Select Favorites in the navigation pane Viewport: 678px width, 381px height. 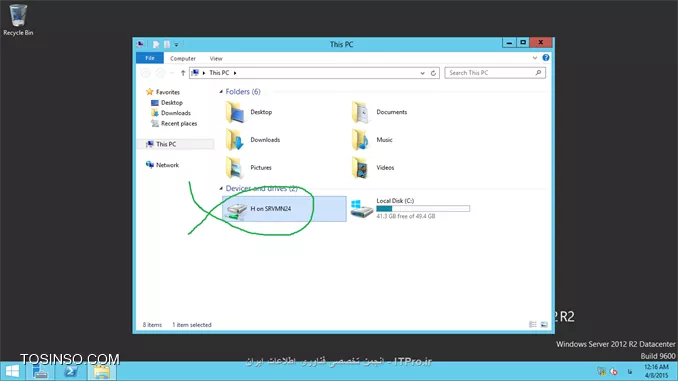pos(163,92)
